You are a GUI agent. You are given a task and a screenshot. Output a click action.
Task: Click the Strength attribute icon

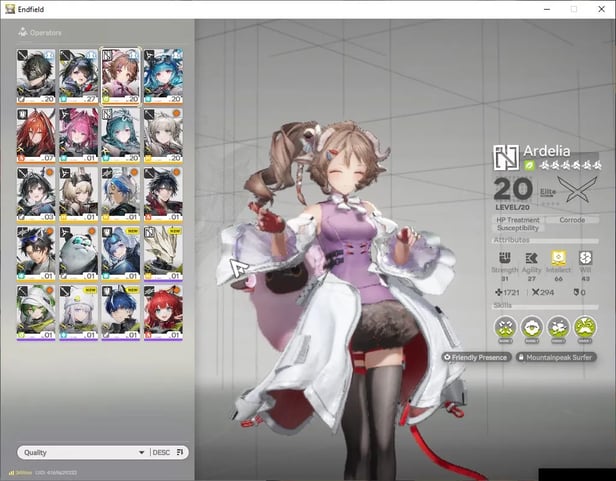[505, 259]
